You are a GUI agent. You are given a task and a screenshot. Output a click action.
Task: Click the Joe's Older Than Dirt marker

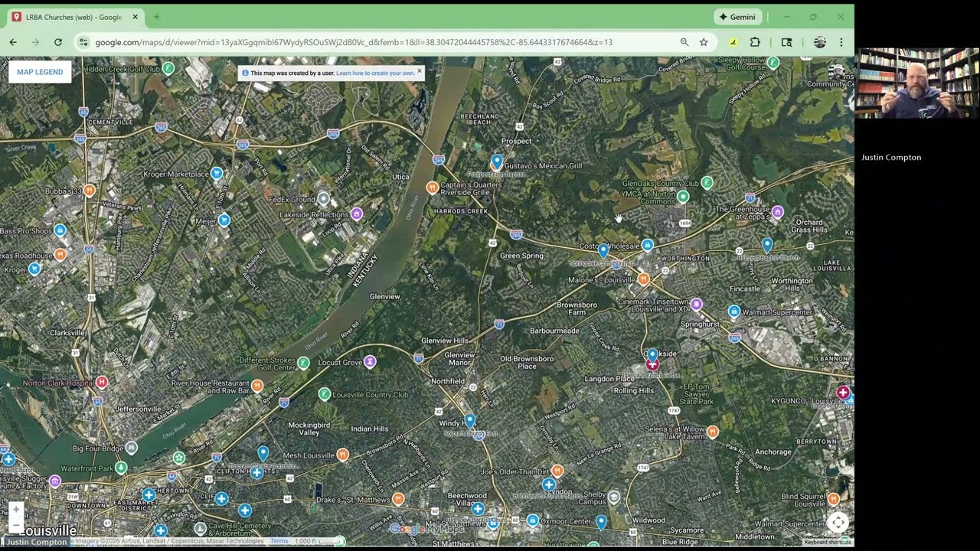coord(557,471)
